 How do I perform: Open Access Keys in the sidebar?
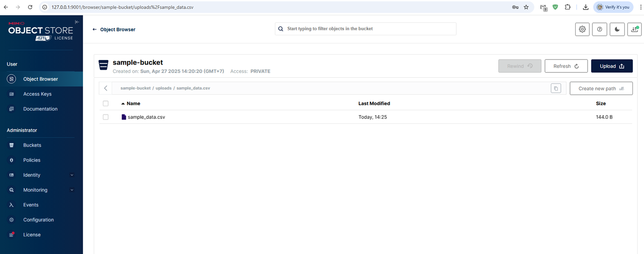37,94
